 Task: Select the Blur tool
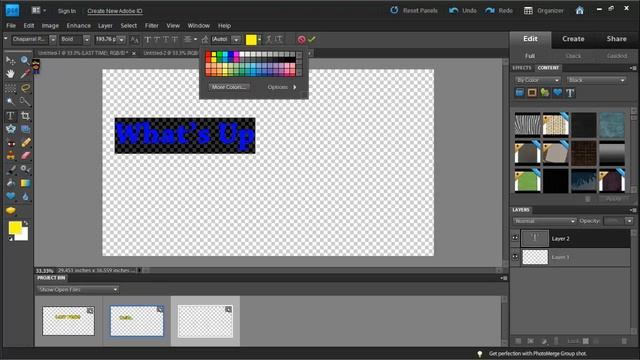point(25,197)
